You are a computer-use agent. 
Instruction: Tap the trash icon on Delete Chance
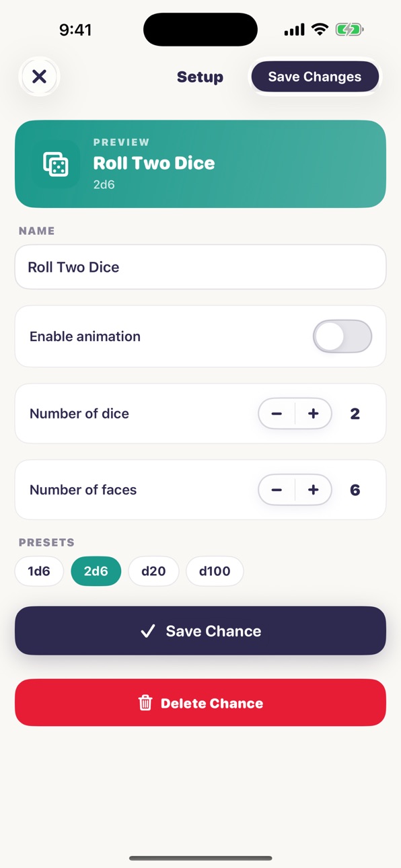(145, 703)
